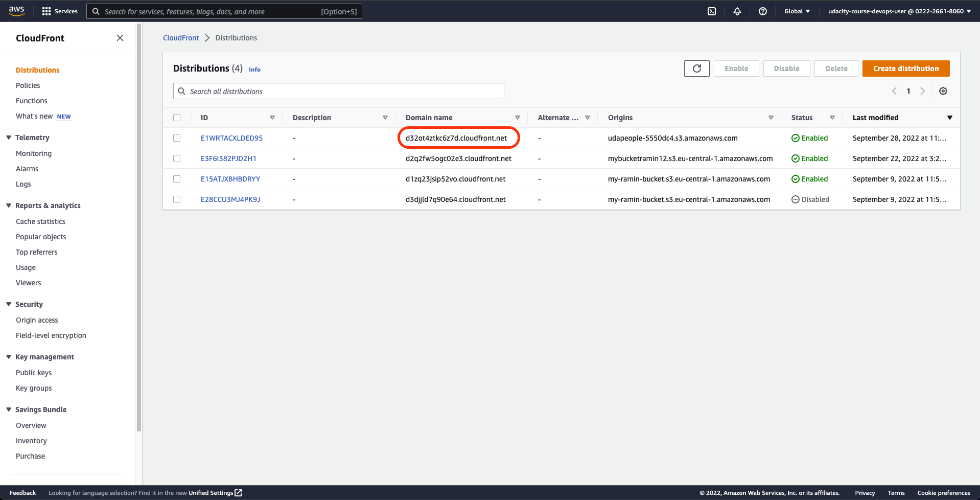This screenshot has height=500, width=980.
Task: Open Origin access under Security
Action: pos(37,320)
